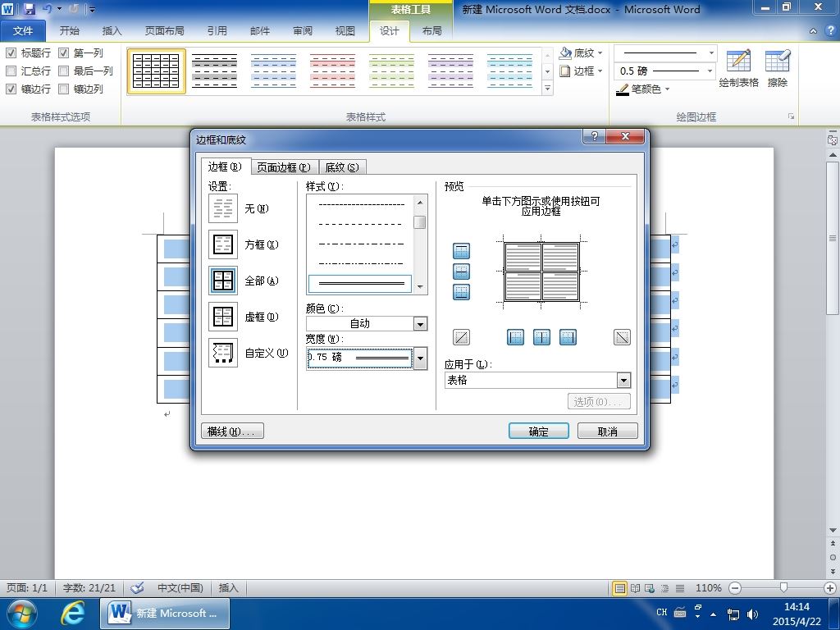
Task: Toggle right border button in preview
Action: [568, 337]
